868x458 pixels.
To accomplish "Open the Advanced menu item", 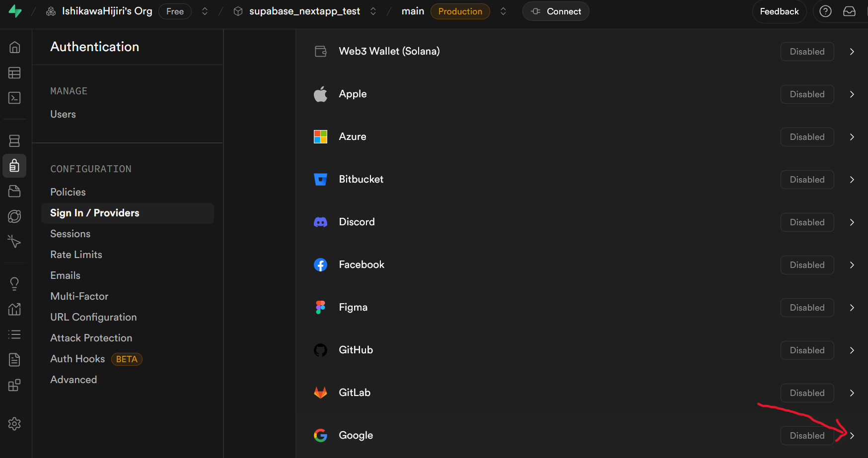I will point(73,380).
